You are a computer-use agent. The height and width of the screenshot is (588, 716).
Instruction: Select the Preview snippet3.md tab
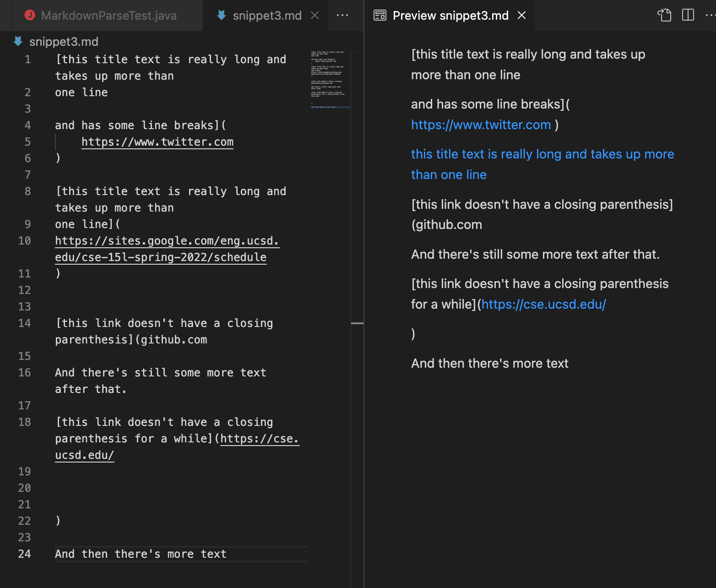450,15
